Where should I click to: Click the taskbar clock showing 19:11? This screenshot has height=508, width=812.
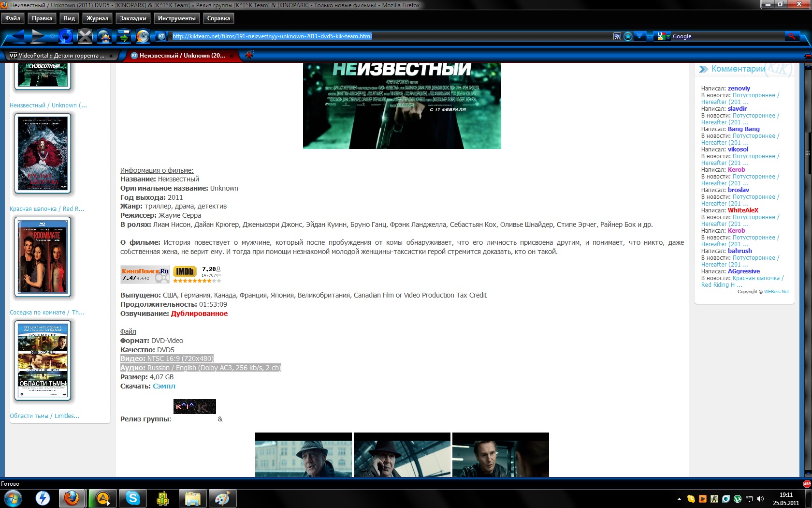click(786, 499)
